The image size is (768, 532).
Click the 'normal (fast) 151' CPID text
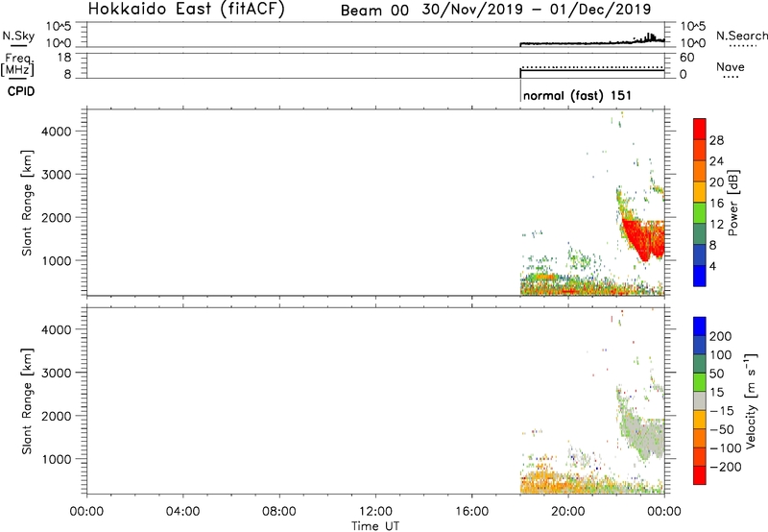[577, 95]
